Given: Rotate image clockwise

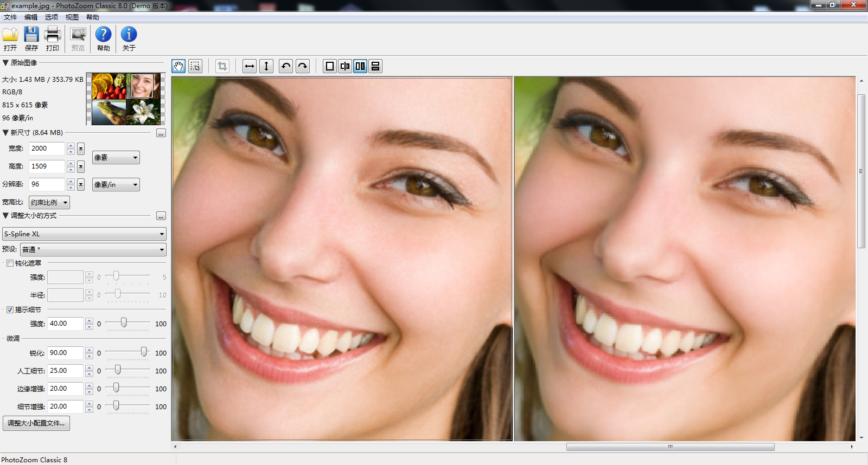Looking at the screenshot, I should (303, 66).
